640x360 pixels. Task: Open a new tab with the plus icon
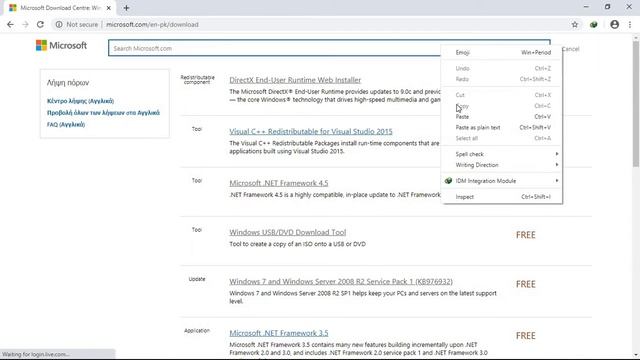pyautogui.click(x=126, y=8)
